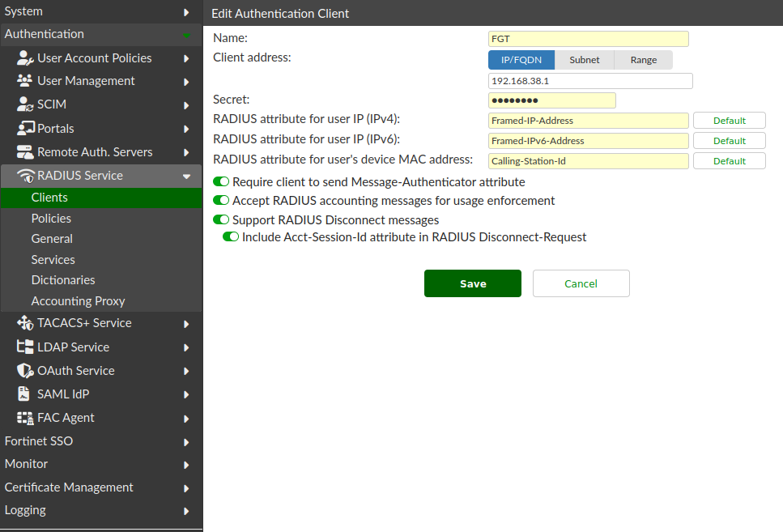Select the Range address mode
Image resolution: width=783 pixels, height=532 pixels.
click(x=643, y=59)
